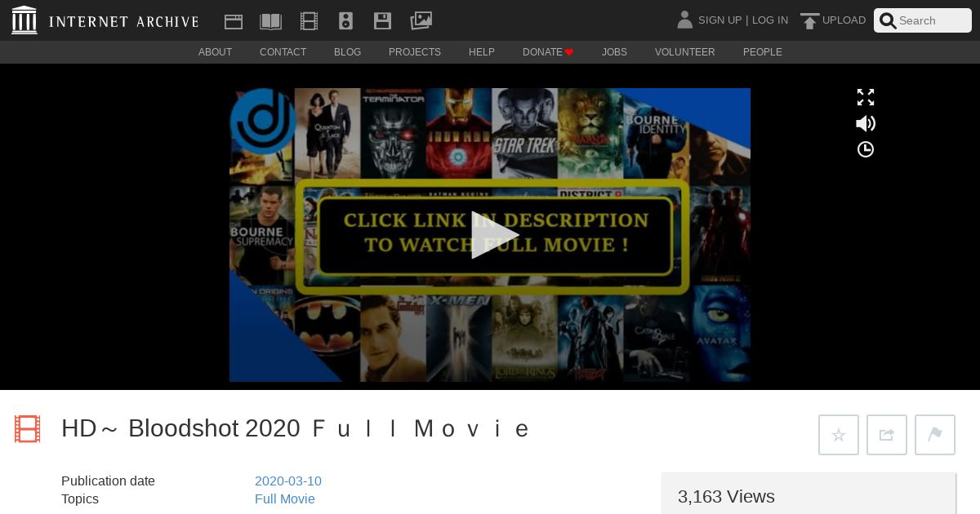980x514 pixels.
Task: Click the upload arrow icon
Action: 809,20
